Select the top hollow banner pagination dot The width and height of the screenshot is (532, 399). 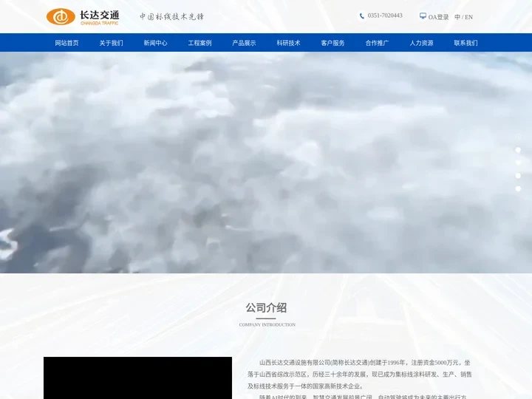tap(518, 137)
